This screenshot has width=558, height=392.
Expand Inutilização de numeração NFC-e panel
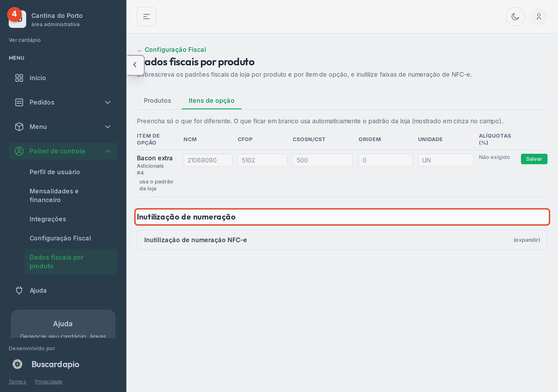(x=342, y=240)
